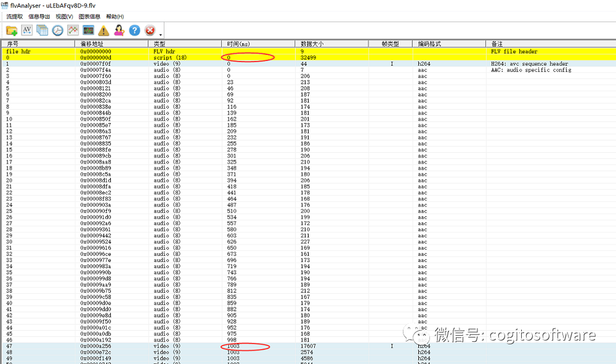Open the 流提取 menu
Viewport: 616px width, 364px height.
click(x=15, y=17)
